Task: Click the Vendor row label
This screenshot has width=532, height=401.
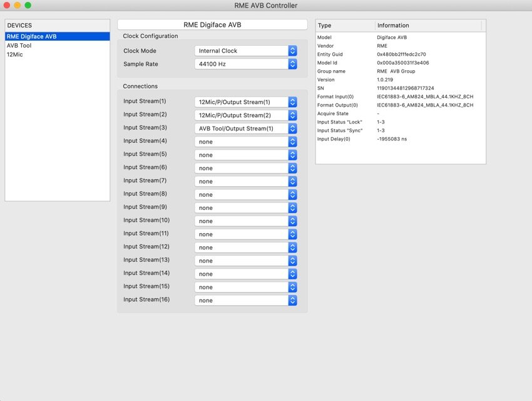Action: 325,46
